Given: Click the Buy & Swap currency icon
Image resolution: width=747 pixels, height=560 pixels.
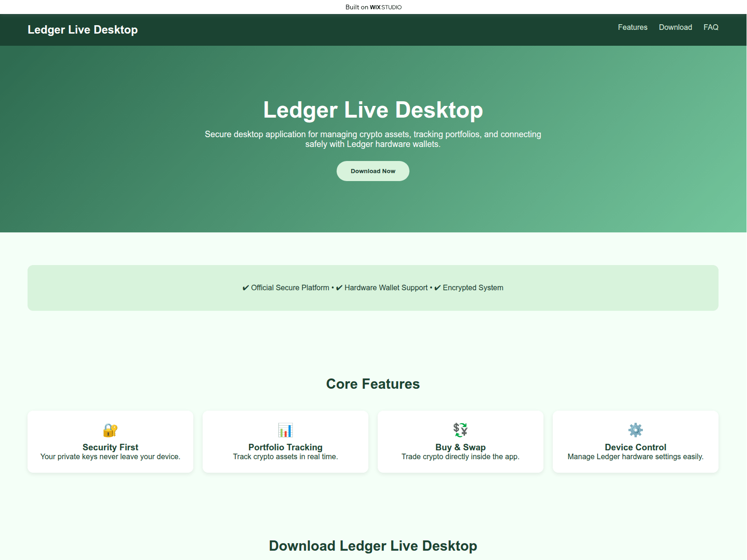Looking at the screenshot, I should [x=460, y=430].
